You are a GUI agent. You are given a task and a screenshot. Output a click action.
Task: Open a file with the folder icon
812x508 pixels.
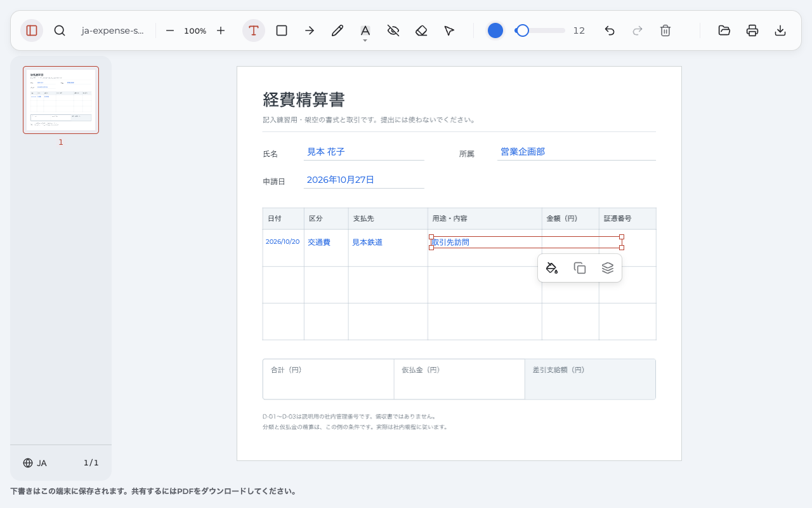[x=724, y=30]
